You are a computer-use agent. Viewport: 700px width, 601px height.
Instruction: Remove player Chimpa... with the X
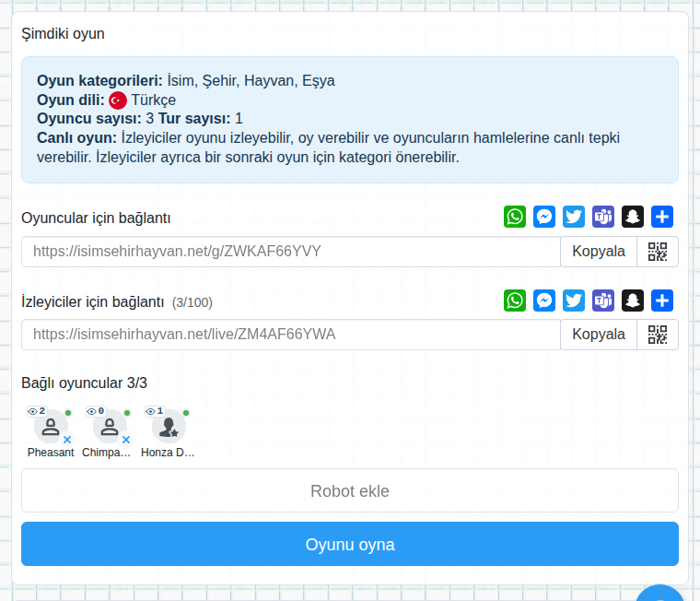(x=126, y=440)
